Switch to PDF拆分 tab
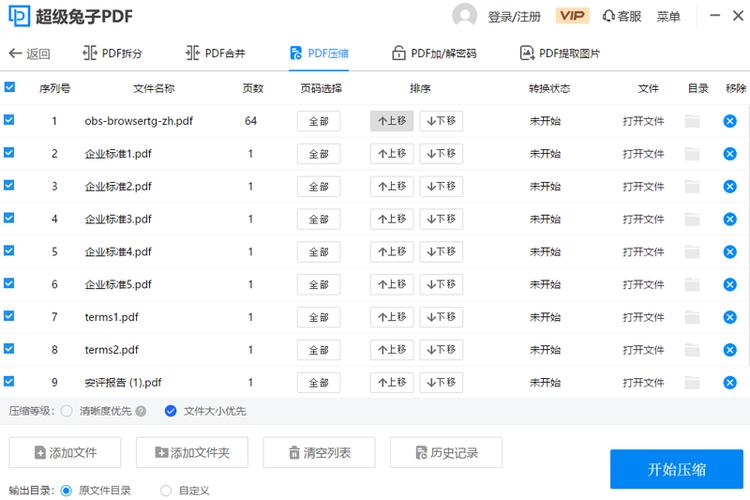 pyautogui.click(x=112, y=53)
